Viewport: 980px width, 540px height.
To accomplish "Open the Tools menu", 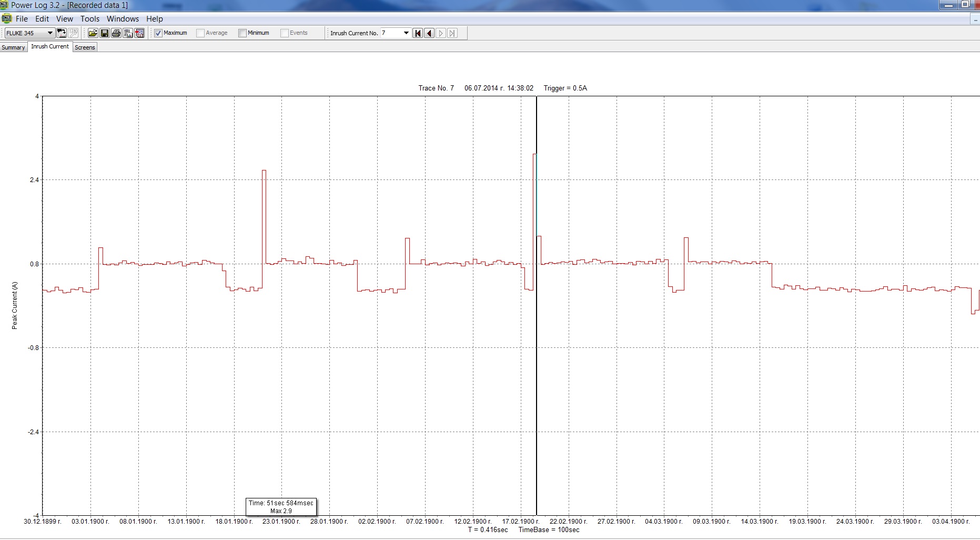I will click(x=90, y=19).
